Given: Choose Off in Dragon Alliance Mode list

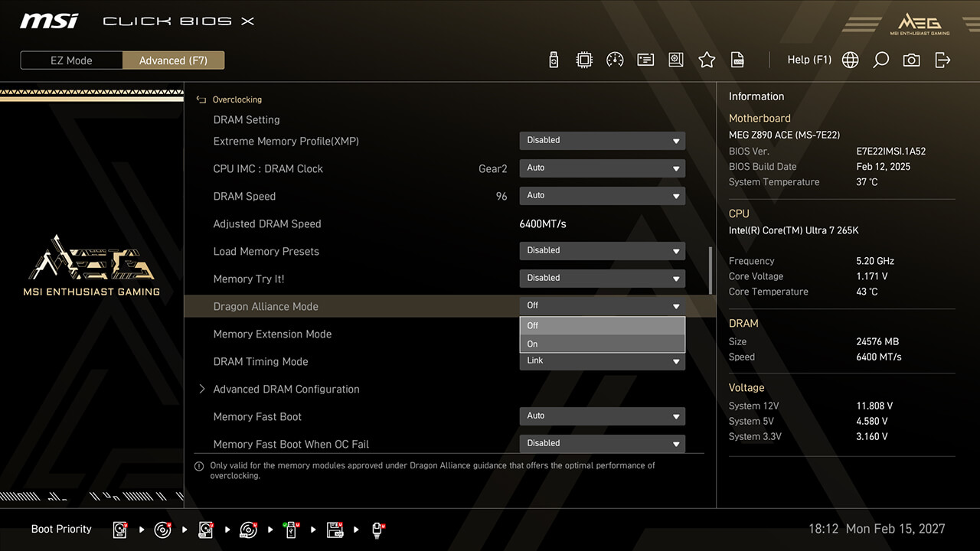Looking at the screenshot, I should (x=602, y=325).
